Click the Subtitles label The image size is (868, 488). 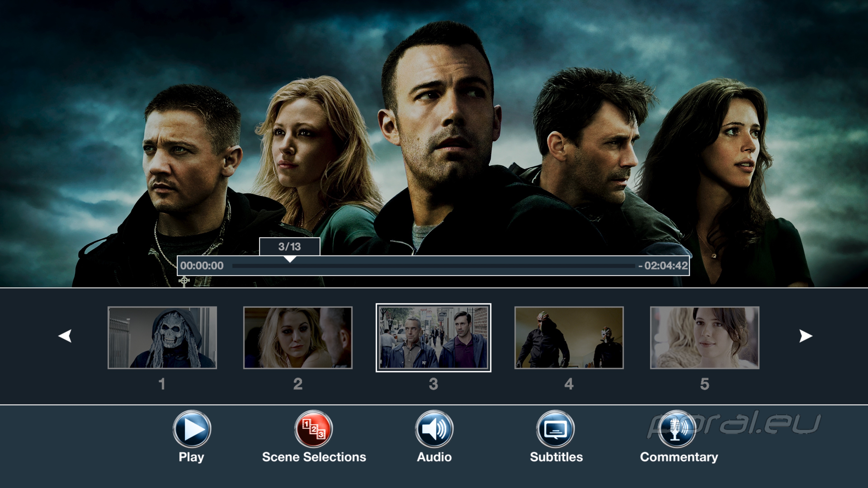tap(556, 457)
